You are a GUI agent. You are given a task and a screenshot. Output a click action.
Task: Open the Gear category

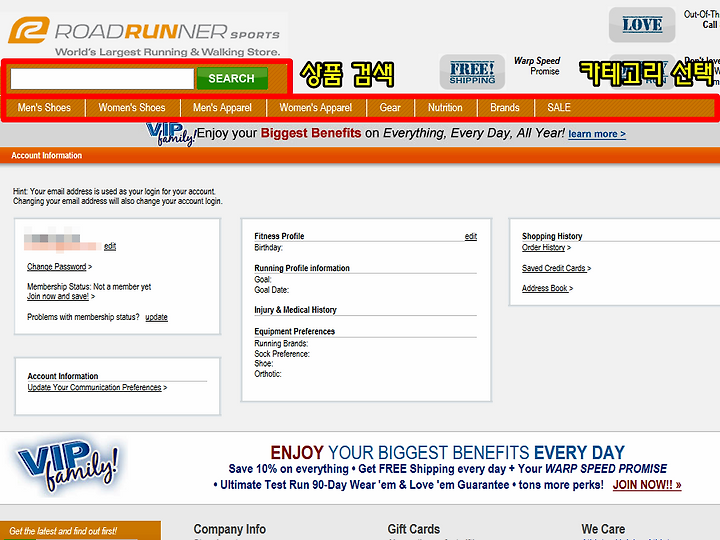click(390, 108)
